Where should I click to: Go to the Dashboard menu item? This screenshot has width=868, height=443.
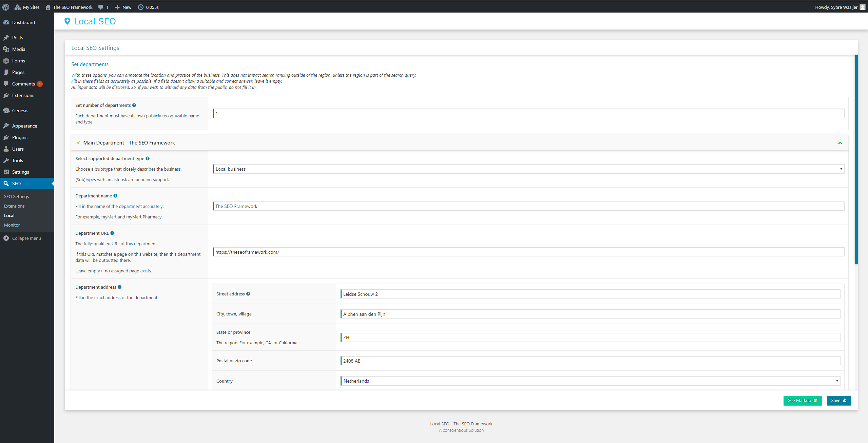tap(27, 22)
